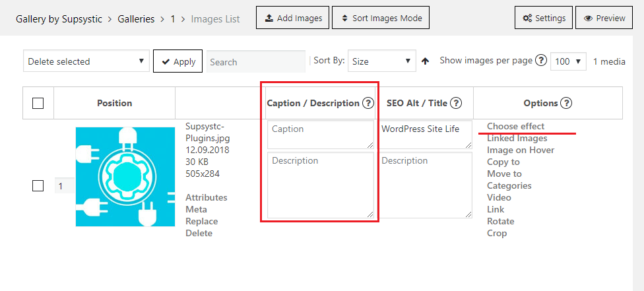The width and height of the screenshot is (644, 291).
Task: Show help for images per page
Action: (x=542, y=61)
